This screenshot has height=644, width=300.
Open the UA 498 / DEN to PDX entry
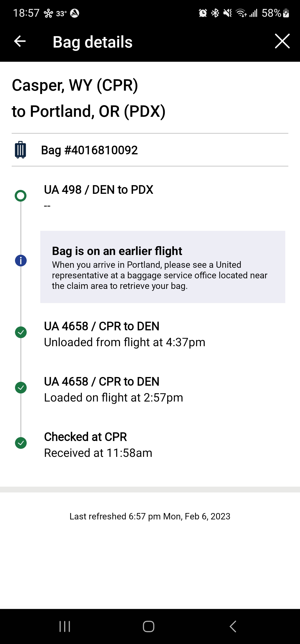click(99, 190)
